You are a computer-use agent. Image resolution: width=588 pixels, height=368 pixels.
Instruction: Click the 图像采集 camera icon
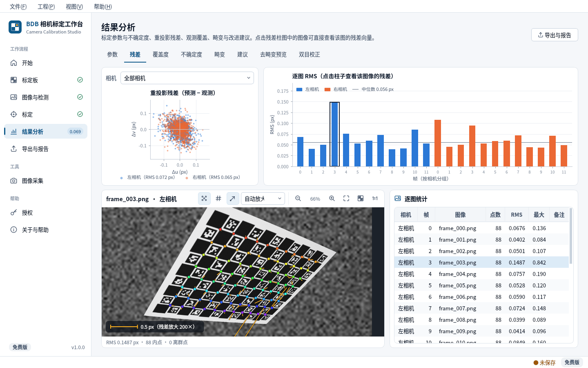pyautogui.click(x=13, y=181)
